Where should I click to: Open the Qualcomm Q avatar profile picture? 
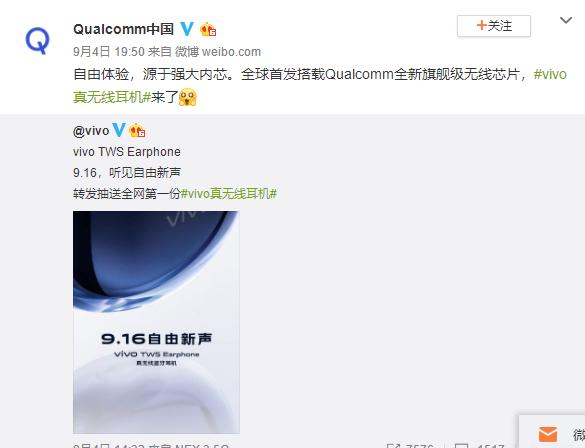point(37,41)
